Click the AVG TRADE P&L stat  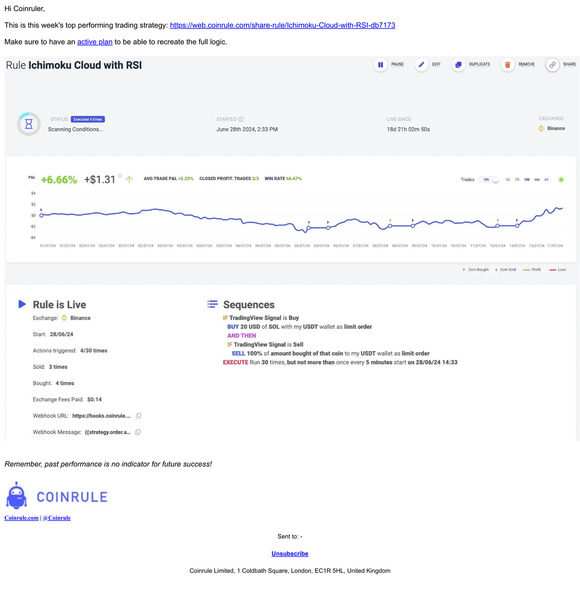coord(169,179)
